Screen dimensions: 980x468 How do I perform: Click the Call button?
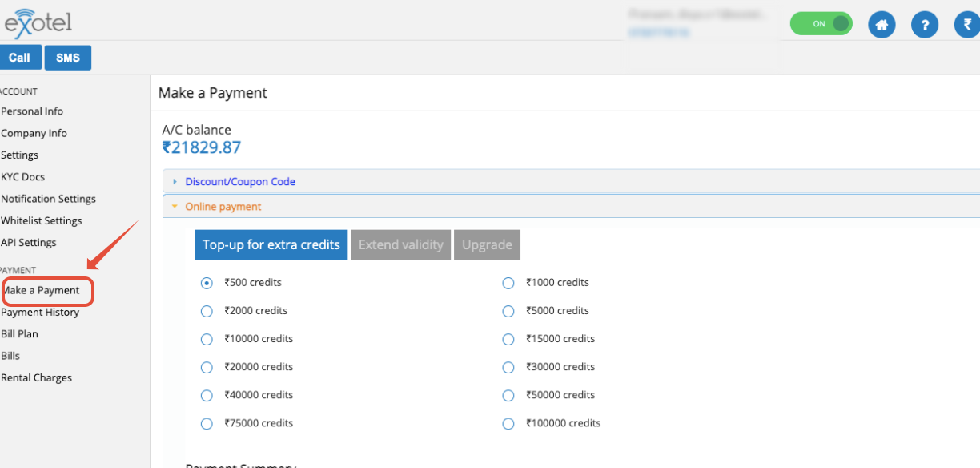click(x=20, y=58)
